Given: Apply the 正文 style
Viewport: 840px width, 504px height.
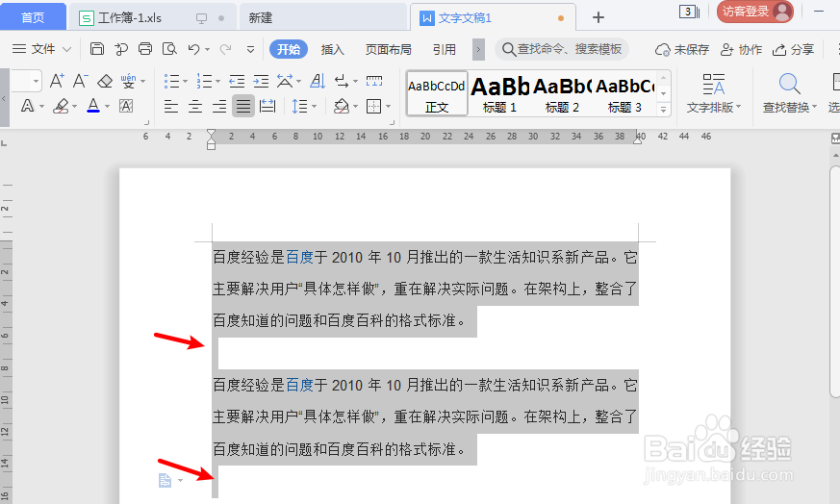Looking at the screenshot, I should tap(437, 93).
